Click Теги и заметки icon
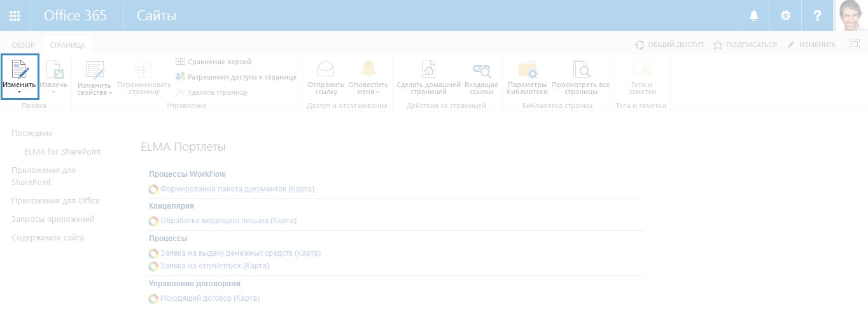The height and width of the screenshot is (318, 868). (642, 70)
